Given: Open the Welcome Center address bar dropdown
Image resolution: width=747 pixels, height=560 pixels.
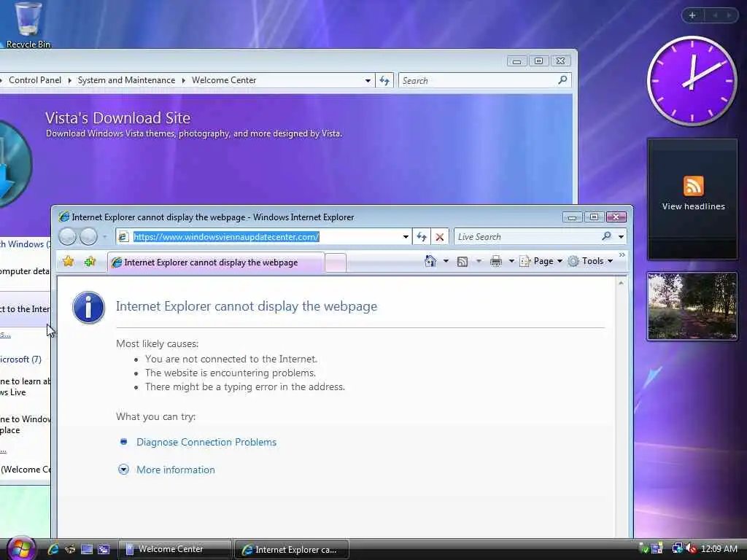Looking at the screenshot, I should point(368,80).
